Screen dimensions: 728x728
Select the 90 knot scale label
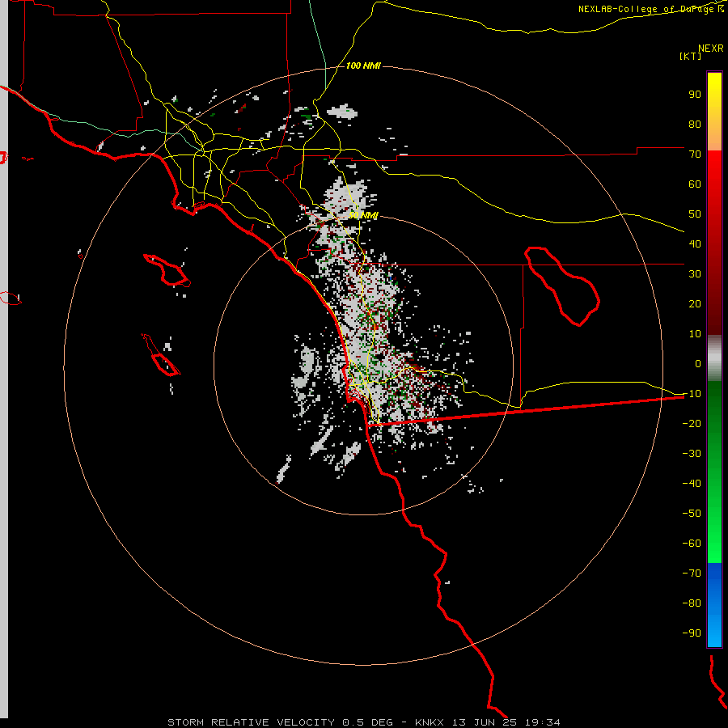[695, 95]
